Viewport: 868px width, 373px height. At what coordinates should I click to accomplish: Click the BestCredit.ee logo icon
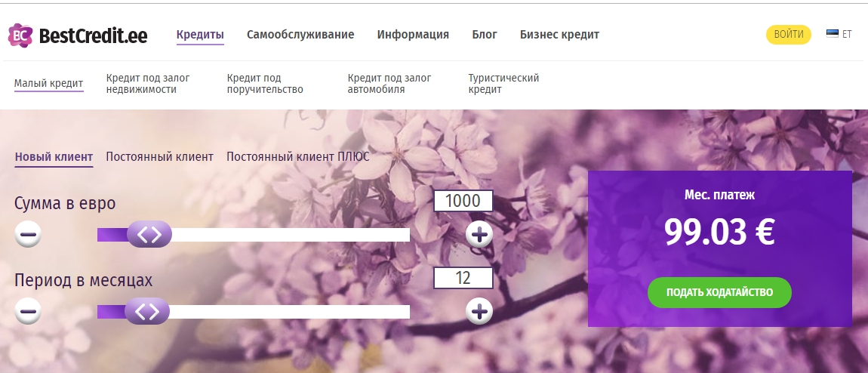20,35
